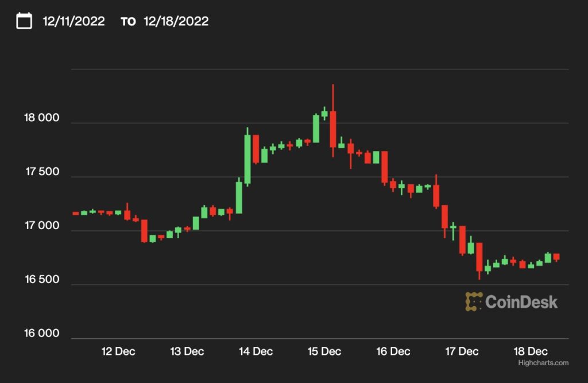Select the 12 Dec axis label
The image size is (588, 383).
tap(119, 351)
